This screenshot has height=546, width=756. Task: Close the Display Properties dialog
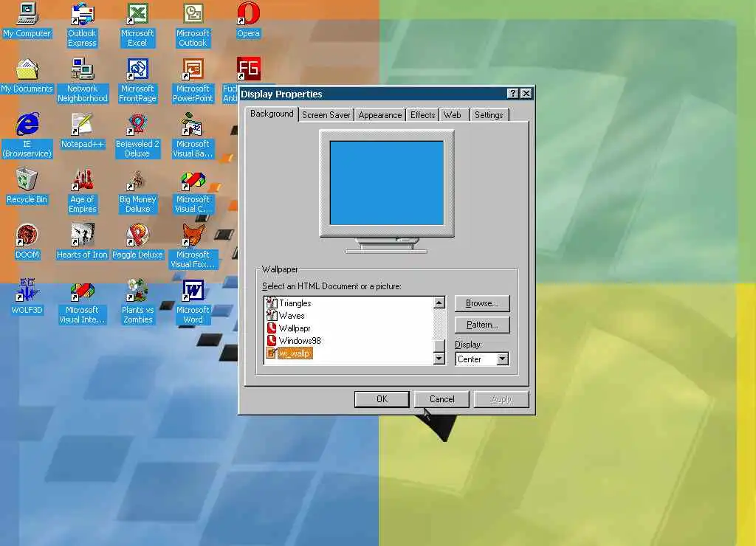[x=526, y=94]
